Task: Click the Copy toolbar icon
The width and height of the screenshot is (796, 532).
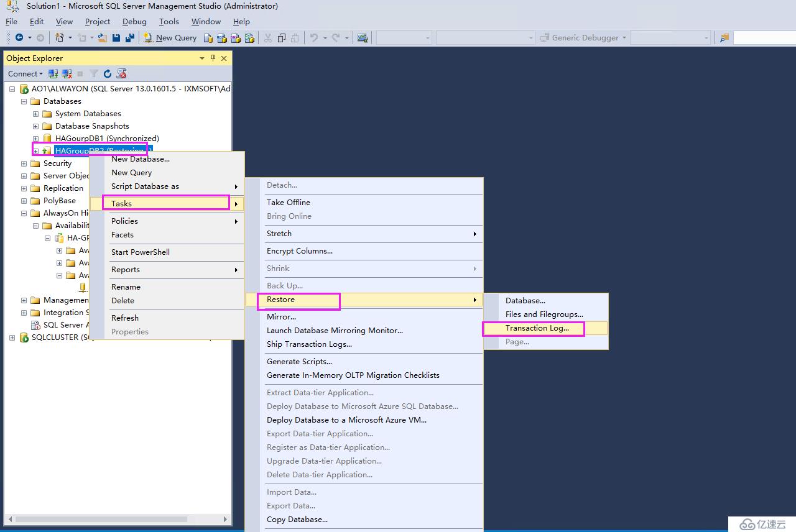Action: pos(282,38)
